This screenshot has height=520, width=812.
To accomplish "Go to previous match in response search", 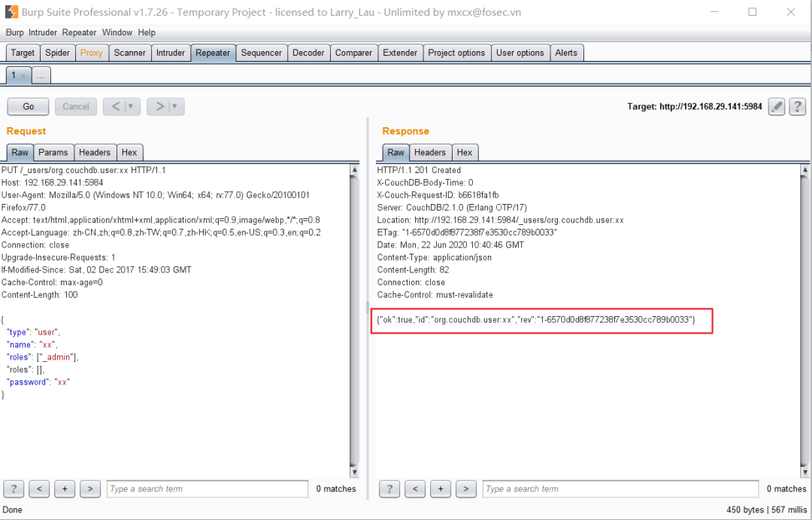I will pos(415,489).
